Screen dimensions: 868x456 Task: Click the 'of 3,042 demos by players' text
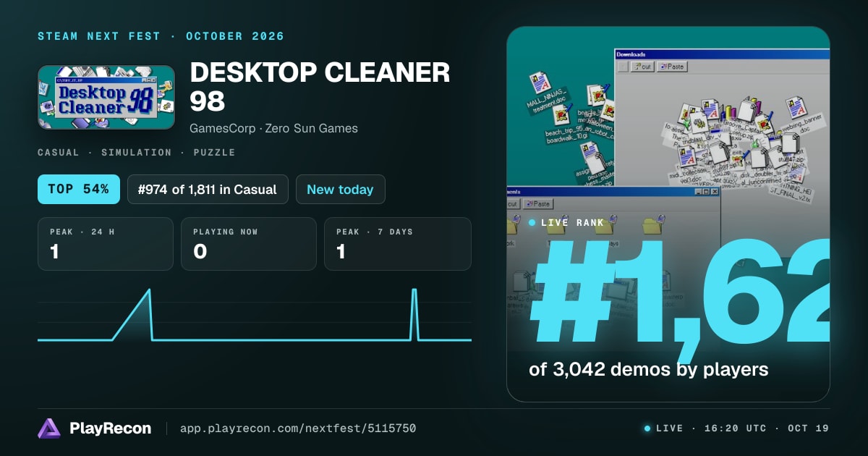[649, 369]
